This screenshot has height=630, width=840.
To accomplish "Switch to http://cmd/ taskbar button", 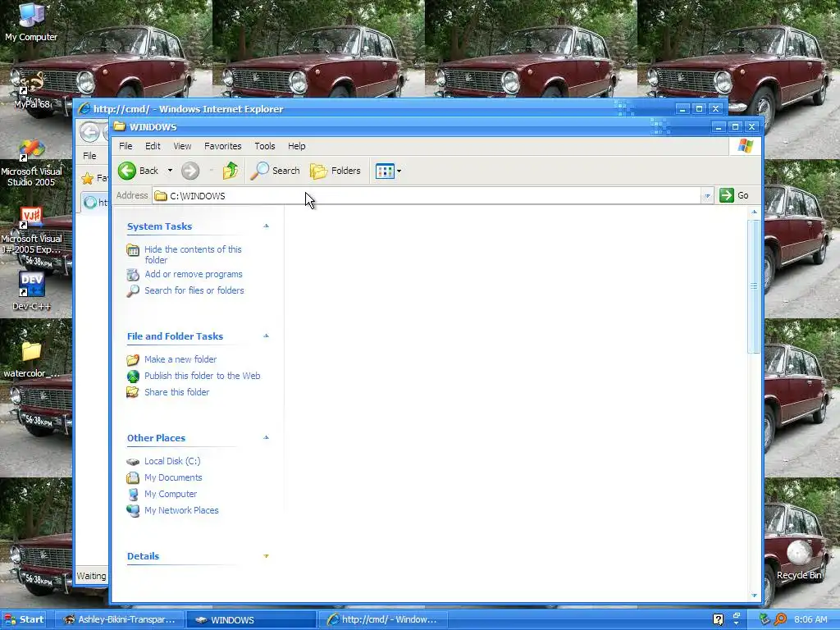I will [x=382, y=620].
